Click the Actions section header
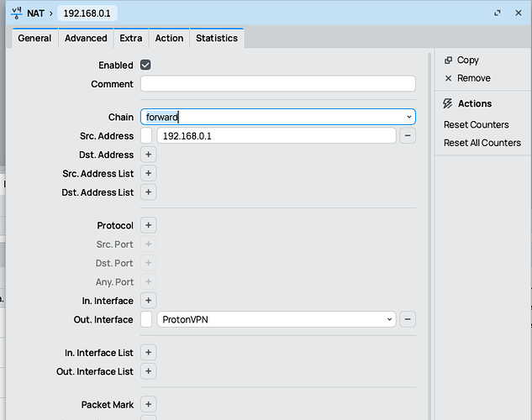Viewport: 532px width, 420px height. coord(467,103)
